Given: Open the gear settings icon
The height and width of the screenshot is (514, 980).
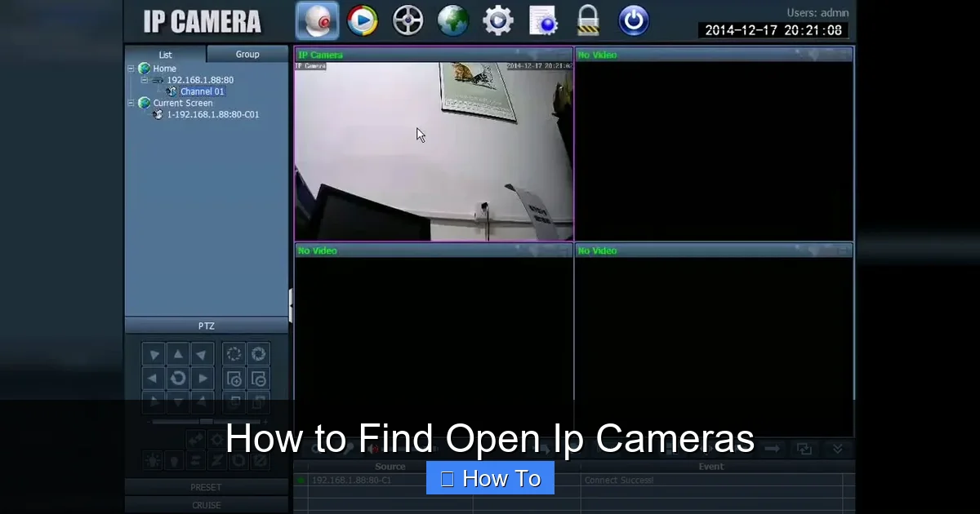Looking at the screenshot, I should (497, 20).
